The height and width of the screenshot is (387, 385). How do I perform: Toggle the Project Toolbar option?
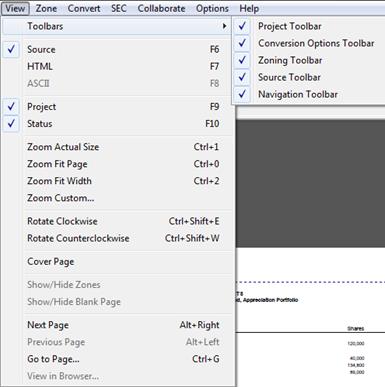click(x=309, y=26)
